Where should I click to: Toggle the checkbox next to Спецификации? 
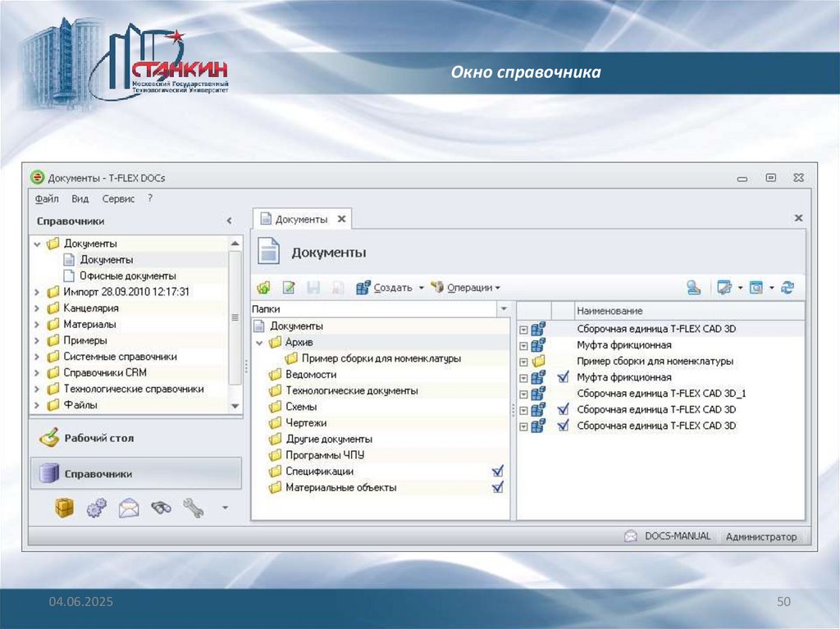pyautogui.click(x=497, y=472)
